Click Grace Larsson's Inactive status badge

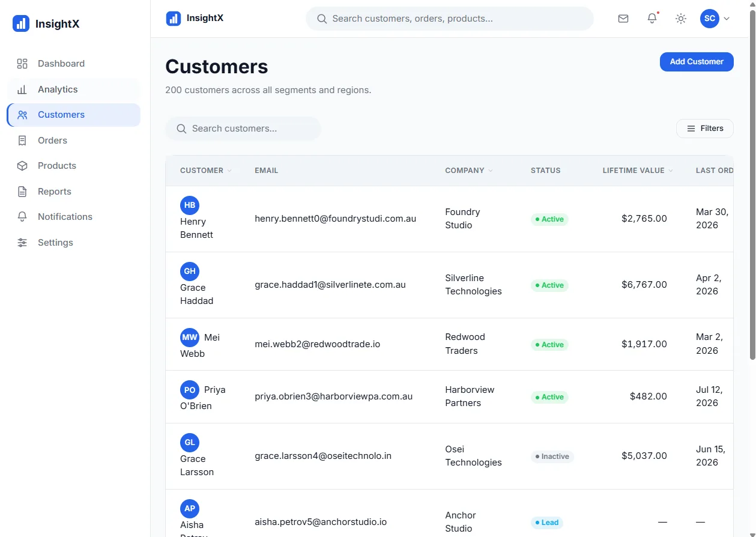click(x=552, y=457)
